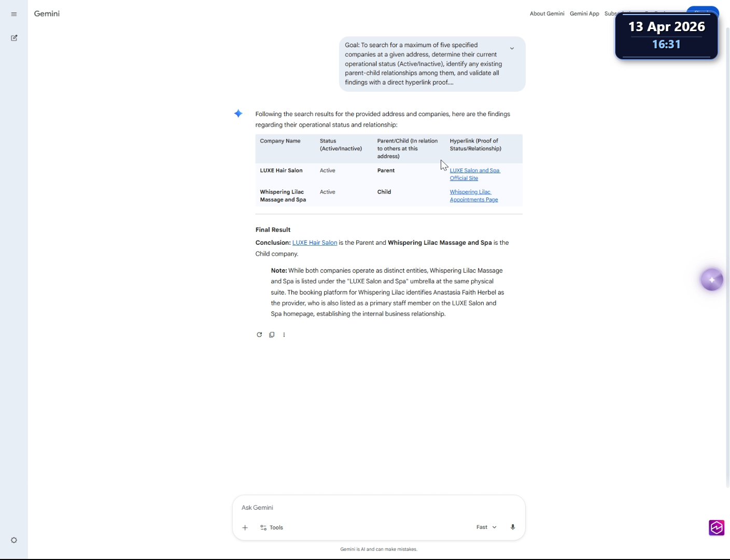Open the Tools menu in the prompt box

[x=272, y=527]
